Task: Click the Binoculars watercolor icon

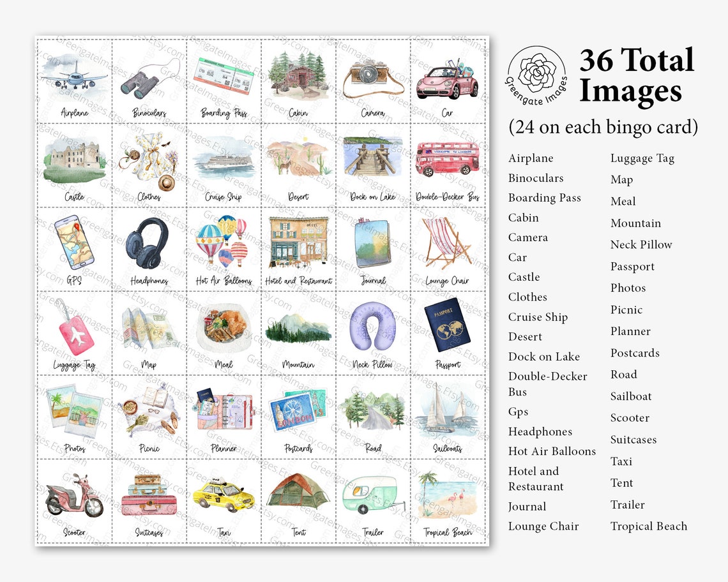Action: (x=149, y=75)
